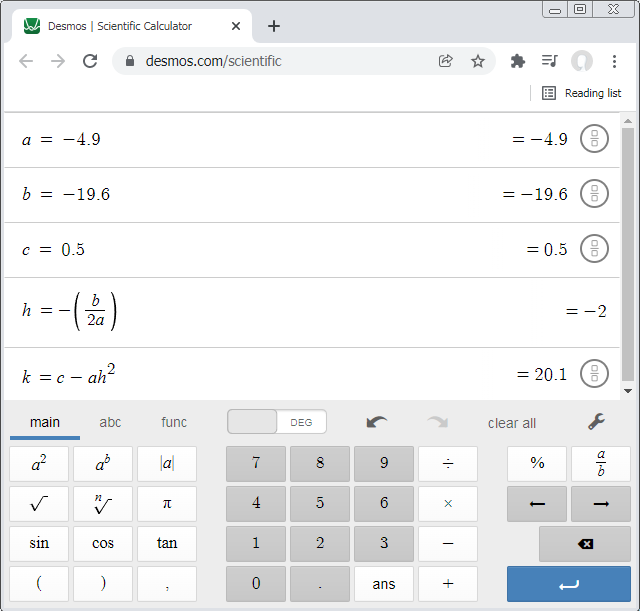
Task: Click the plus operator key
Action: 448,584
